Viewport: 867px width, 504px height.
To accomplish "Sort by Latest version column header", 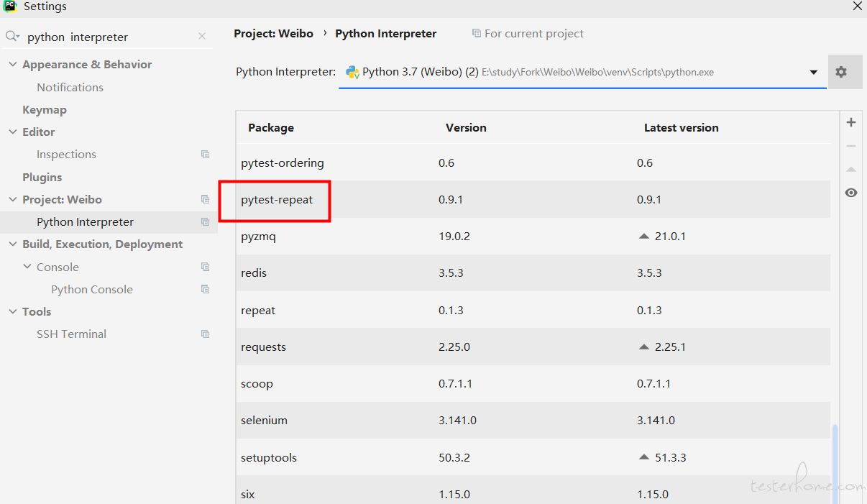I will (682, 128).
